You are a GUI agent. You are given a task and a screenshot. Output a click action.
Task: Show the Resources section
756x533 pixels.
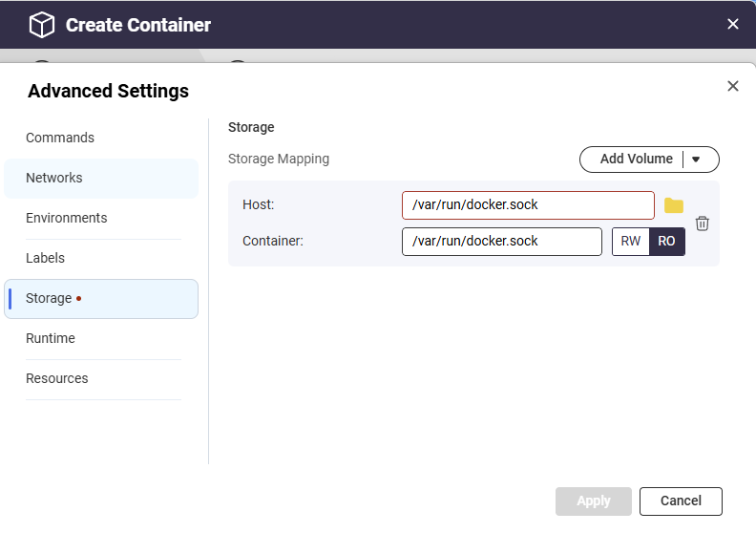coord(101,378)
